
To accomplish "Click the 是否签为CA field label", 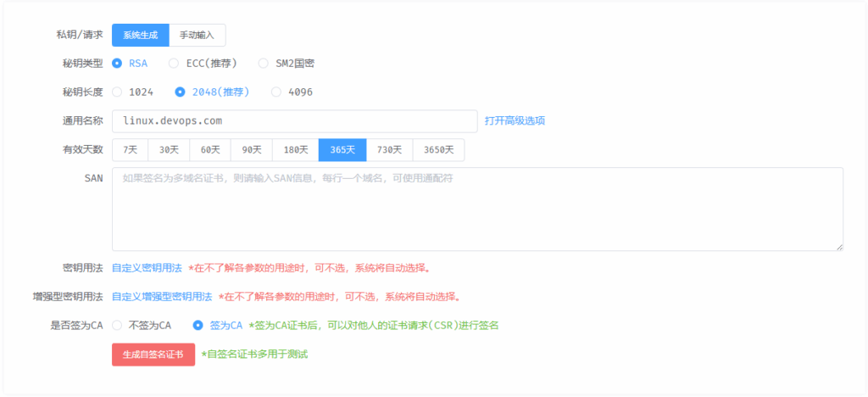I will coord(76,325).
